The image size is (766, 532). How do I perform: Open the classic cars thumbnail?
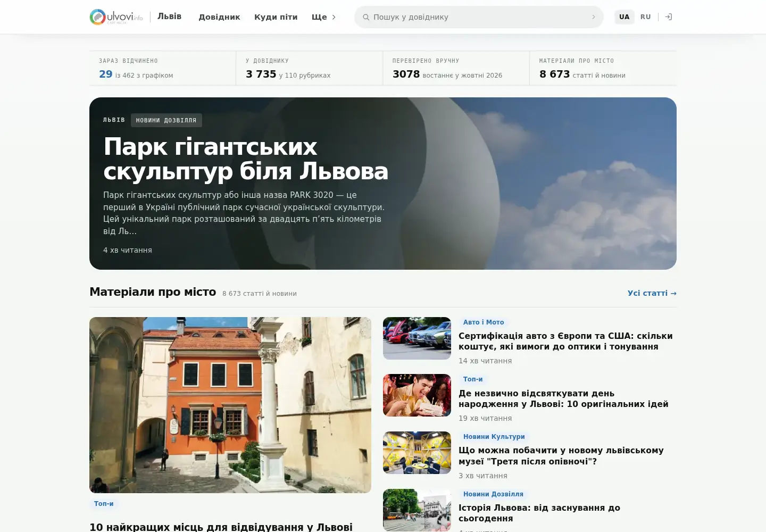[x=417, y=338]
